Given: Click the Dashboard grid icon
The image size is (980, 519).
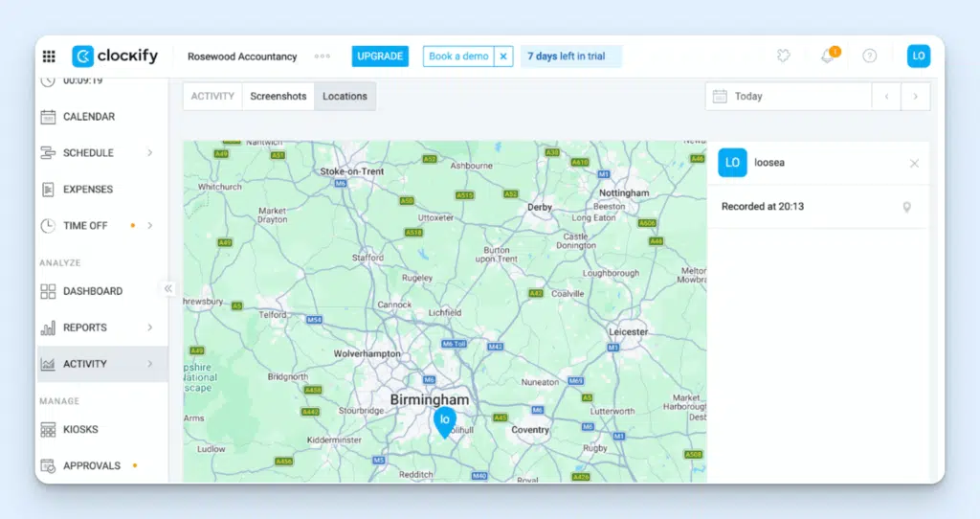Looking at the screenshot, I should pyautogui.click(x=48, y=291).
